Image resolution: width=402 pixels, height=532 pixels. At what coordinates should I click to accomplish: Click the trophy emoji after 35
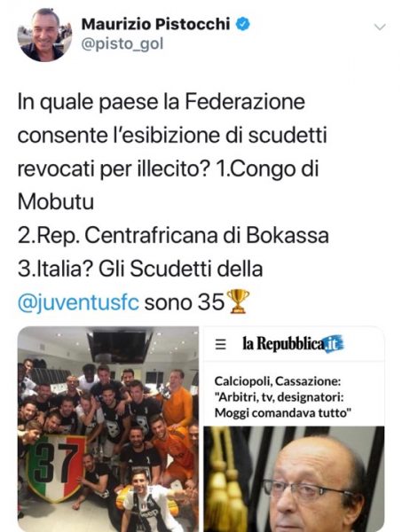pos(238,301)
